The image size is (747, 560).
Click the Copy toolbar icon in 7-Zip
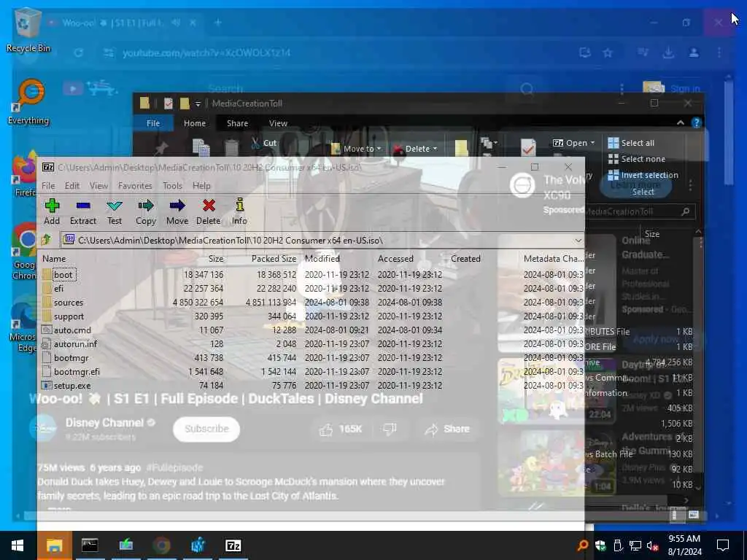(x=145, y=212)
